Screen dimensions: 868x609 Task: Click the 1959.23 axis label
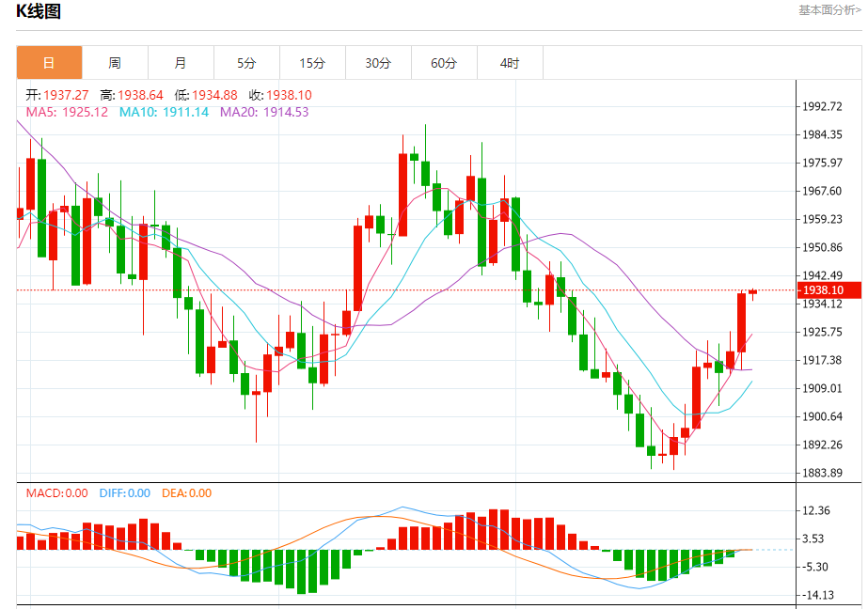[x=822, y=219]
